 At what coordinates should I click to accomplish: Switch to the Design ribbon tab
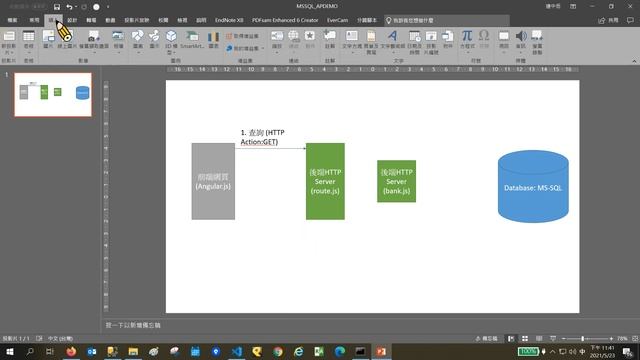(72, 20)
